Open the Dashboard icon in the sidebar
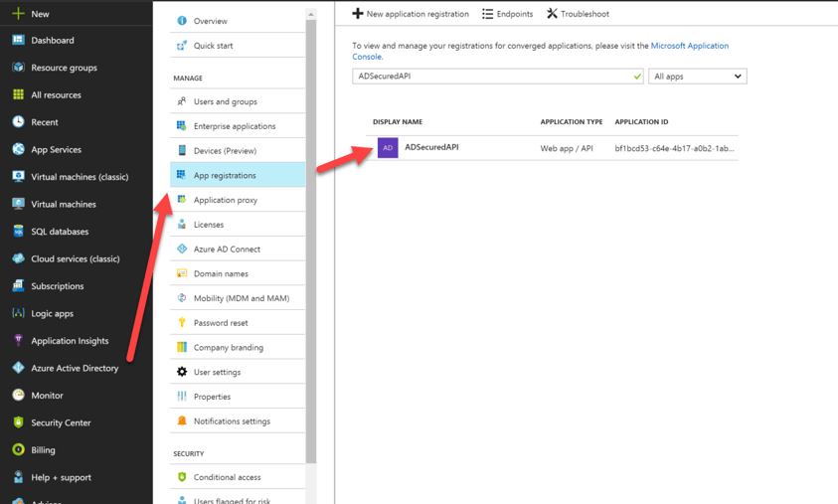This screenshot has height=504, width=838. (x=18, y=40)
